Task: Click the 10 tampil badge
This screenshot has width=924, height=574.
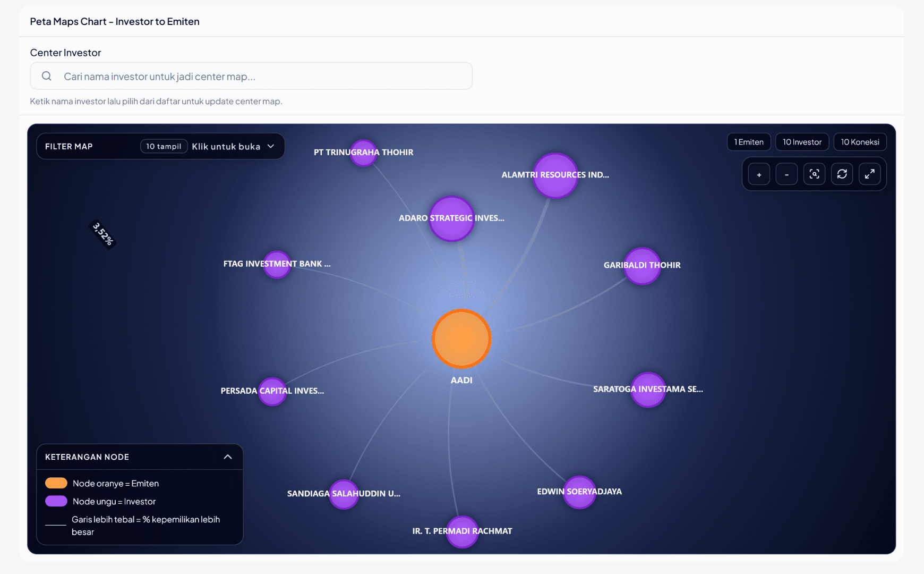Action: click(x=164, y=146)
